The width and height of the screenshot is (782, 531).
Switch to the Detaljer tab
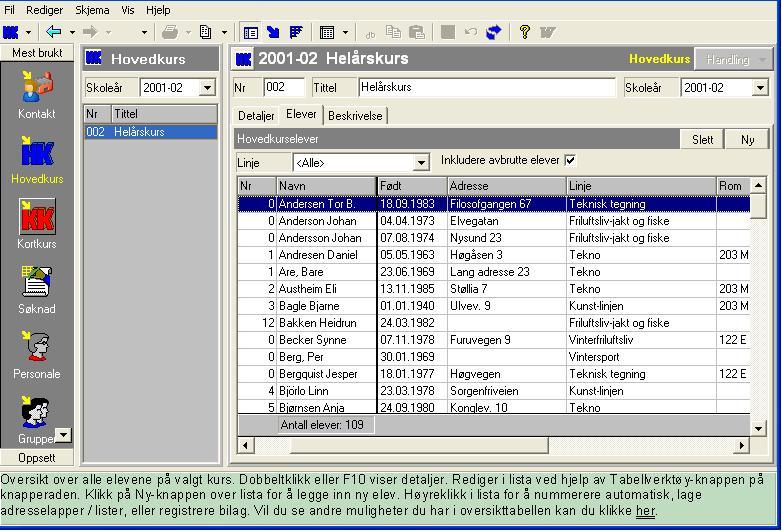pos(256,116)
